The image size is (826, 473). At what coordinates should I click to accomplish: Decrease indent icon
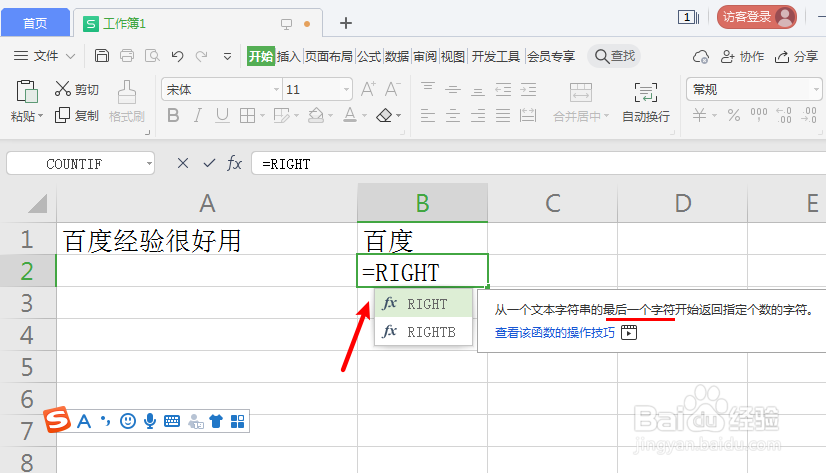503,90
